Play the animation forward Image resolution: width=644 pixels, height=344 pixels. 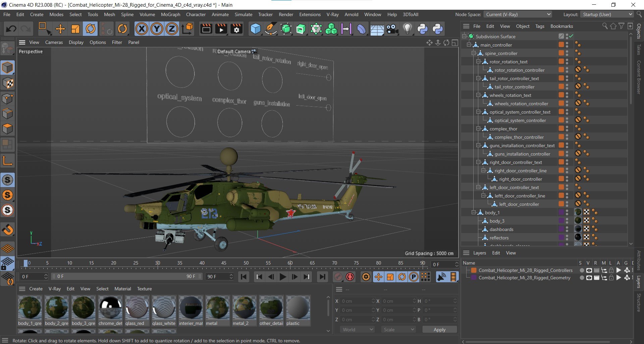click(x=283, y=277)
